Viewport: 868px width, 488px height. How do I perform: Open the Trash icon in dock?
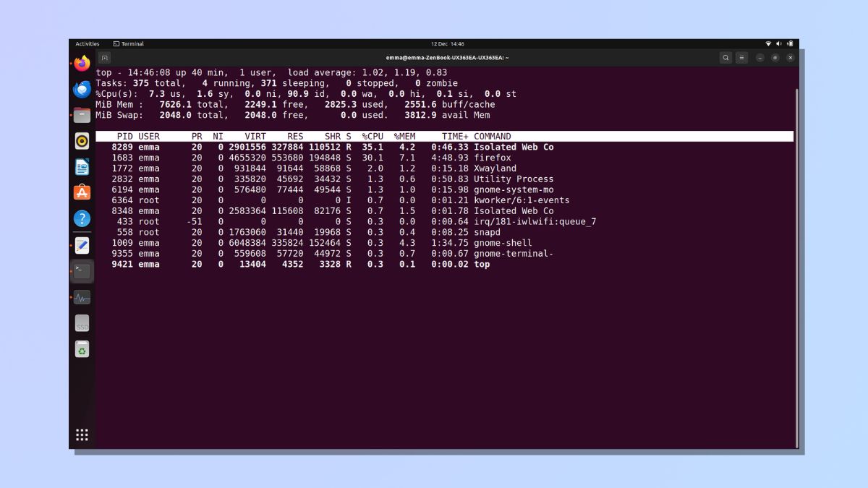click(82, 350)
